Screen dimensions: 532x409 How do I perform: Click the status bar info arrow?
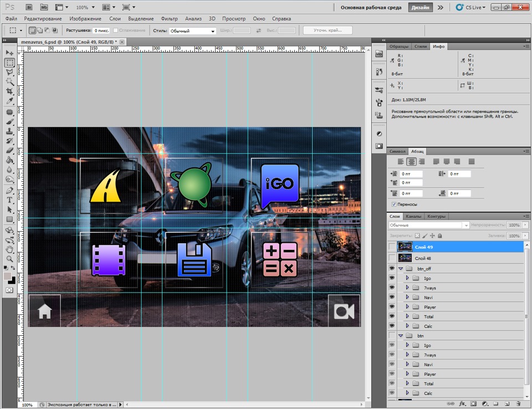pyautogui.click(x=120, y=405)
